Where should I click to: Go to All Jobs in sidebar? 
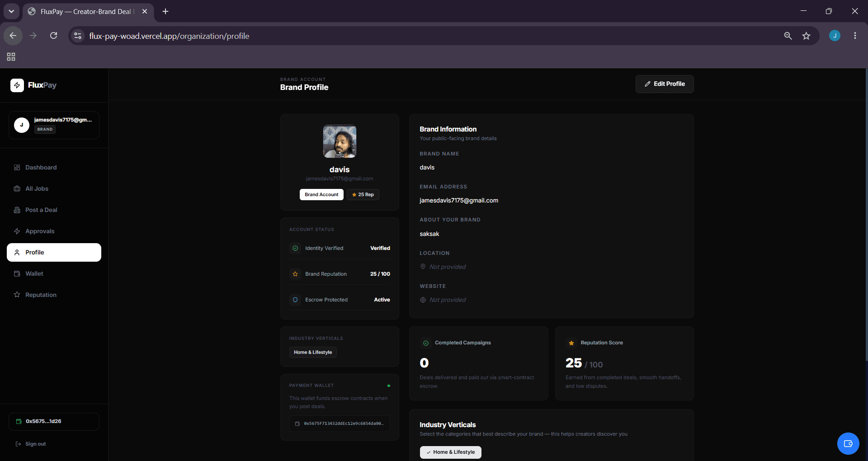tap(54, 188)
